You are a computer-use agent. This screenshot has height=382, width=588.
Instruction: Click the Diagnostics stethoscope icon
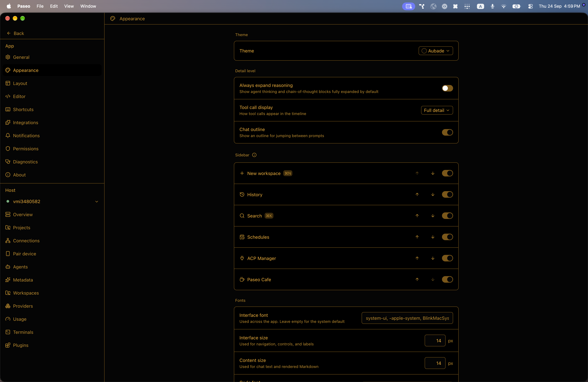coord(8,162)
